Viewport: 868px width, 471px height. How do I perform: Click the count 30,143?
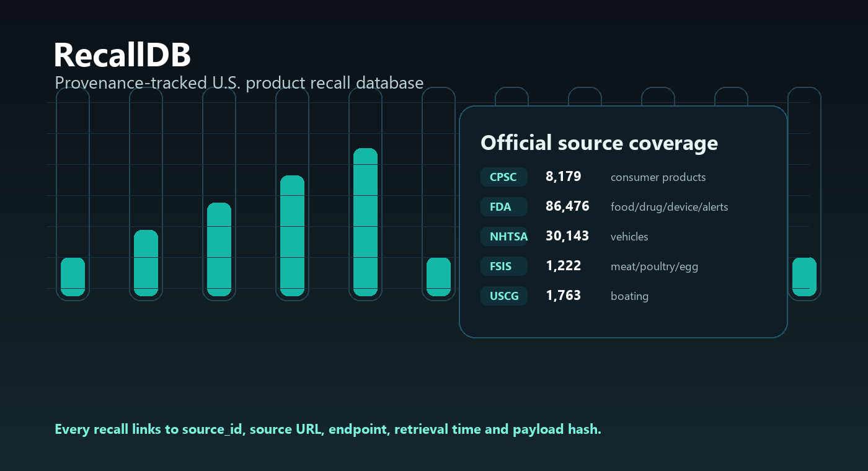pyautogui.click(x=567, y=236)
